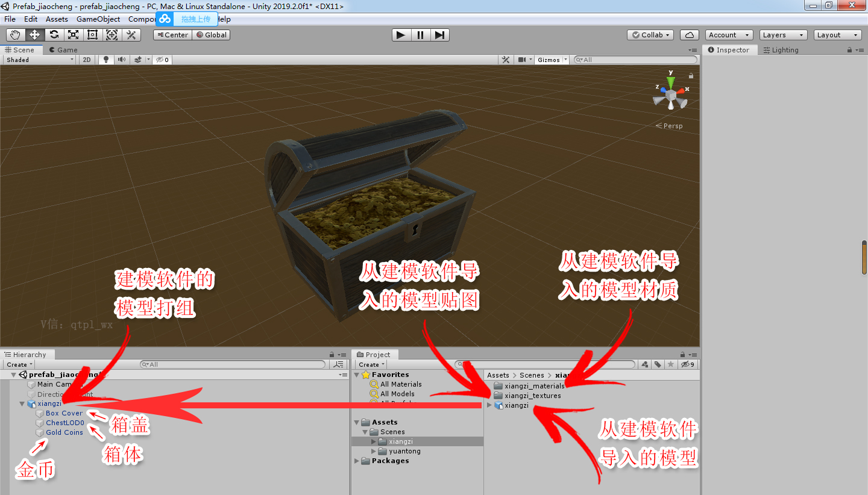Select Main Camera in Hierarchy
The width and height of the screenshot is (868, 495).
[54, 384]
